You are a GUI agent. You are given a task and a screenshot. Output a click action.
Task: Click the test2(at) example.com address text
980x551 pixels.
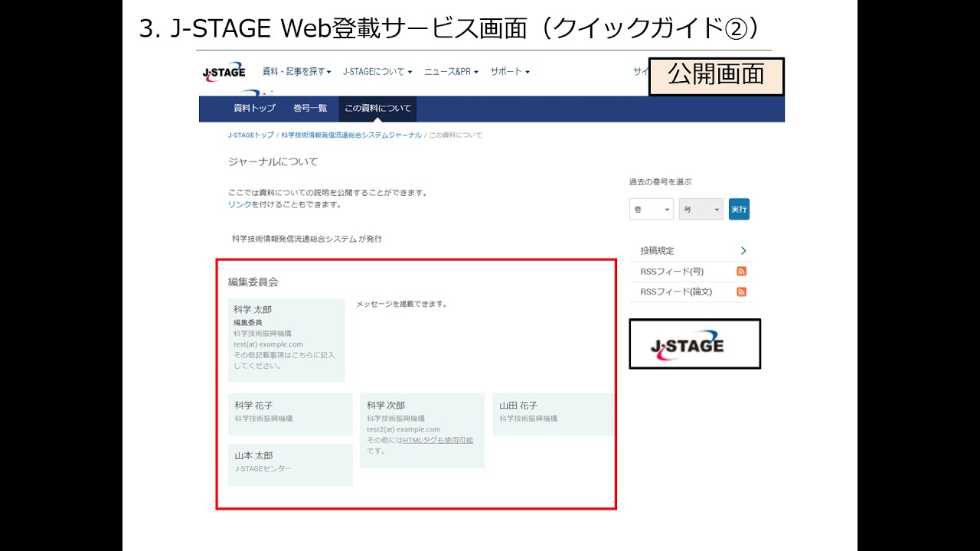pos(403,429)
